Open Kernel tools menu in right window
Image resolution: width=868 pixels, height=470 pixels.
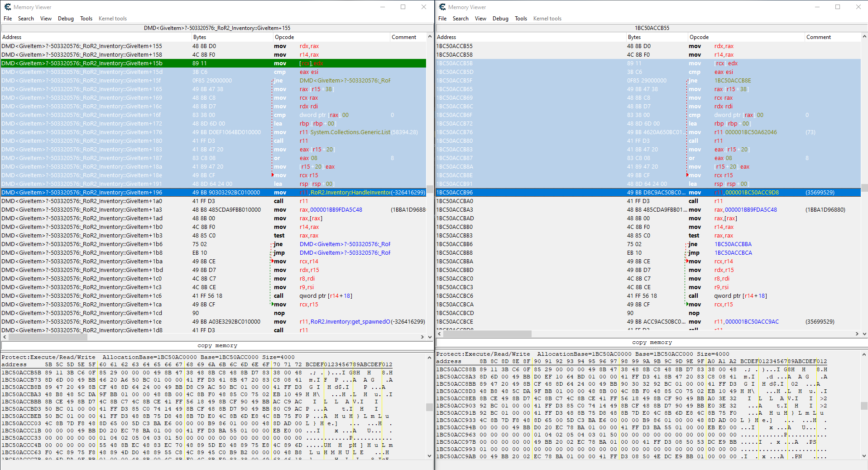547,19
